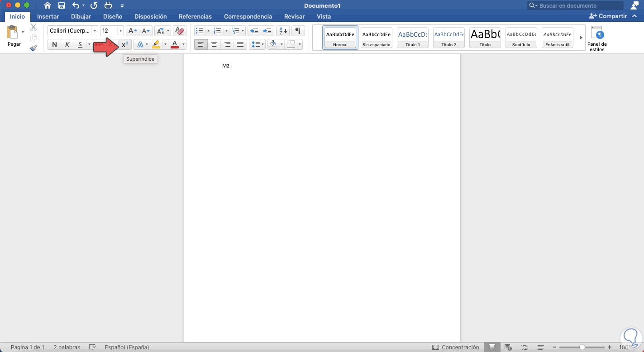Toggle bold formatting (N)
The height and width of the screenshot is (352, 644).
point(54,44)
